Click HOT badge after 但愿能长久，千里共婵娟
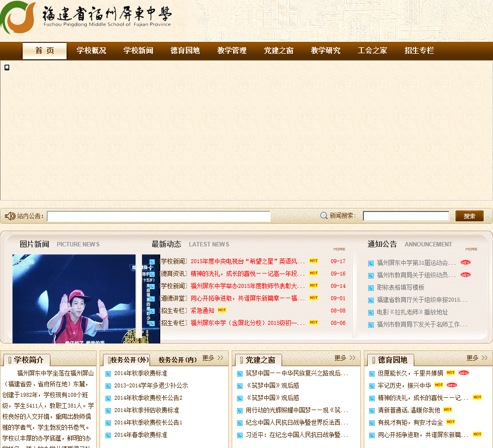 tap(451, 373)
